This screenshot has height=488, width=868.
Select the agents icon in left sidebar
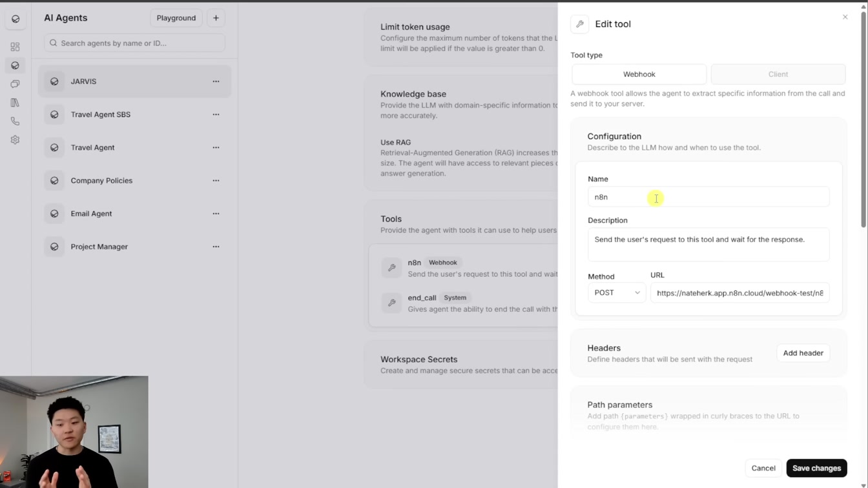[x=15, y=65]
